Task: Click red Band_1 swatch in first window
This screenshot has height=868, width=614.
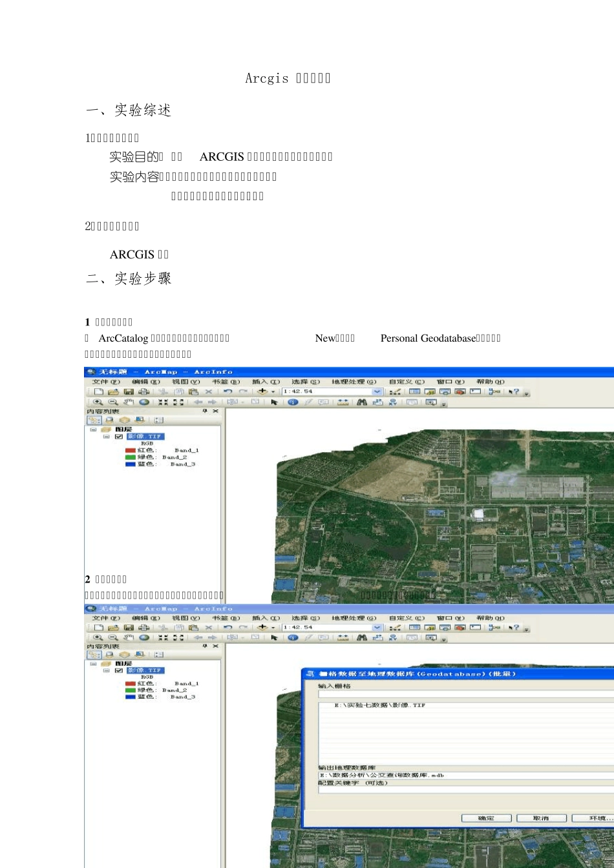Action: (130, 450)
